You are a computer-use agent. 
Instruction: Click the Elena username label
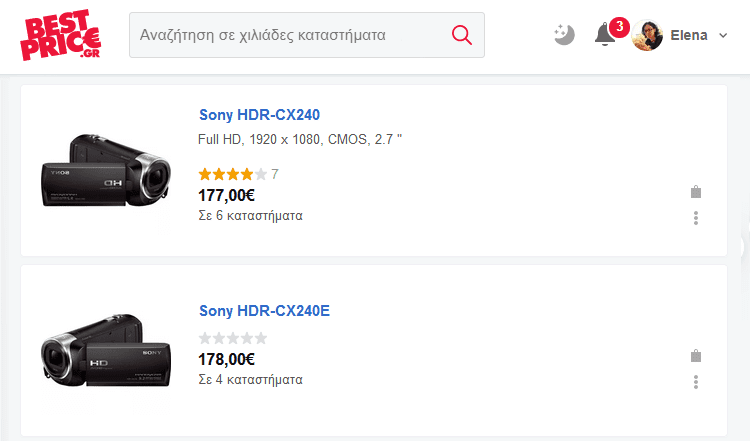[x=689, y=35]
